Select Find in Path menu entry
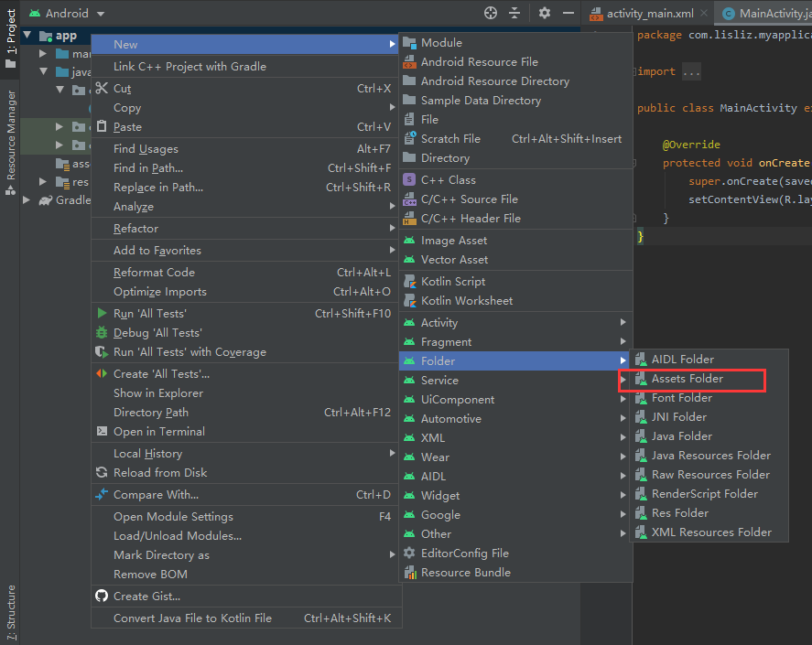812x645 pixels. (246, 167)
